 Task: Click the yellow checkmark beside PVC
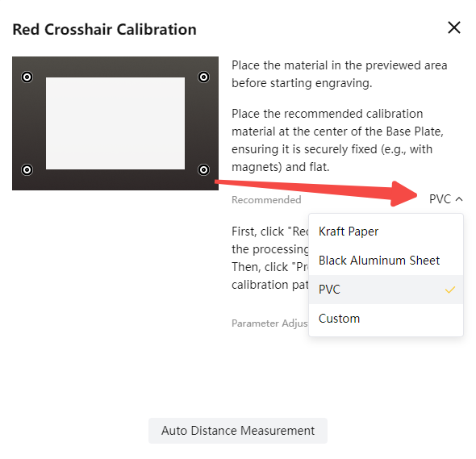(450, 290)
